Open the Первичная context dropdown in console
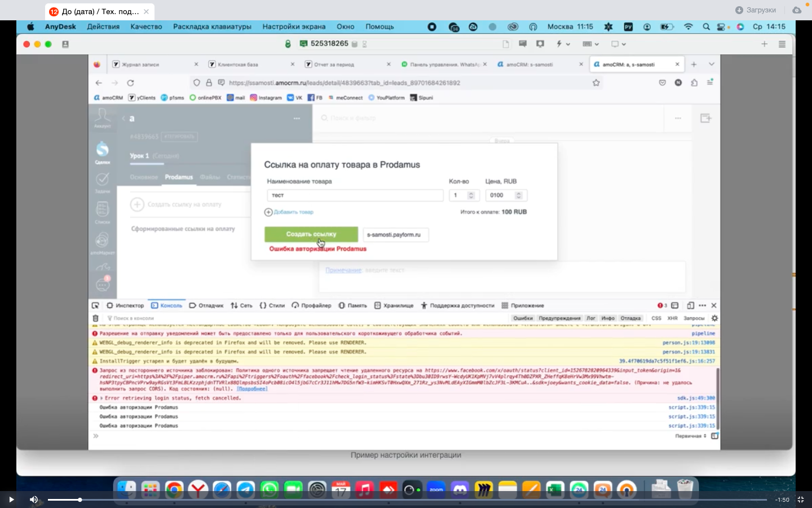This screenshot has height=508, width=812. pos(690,436)
